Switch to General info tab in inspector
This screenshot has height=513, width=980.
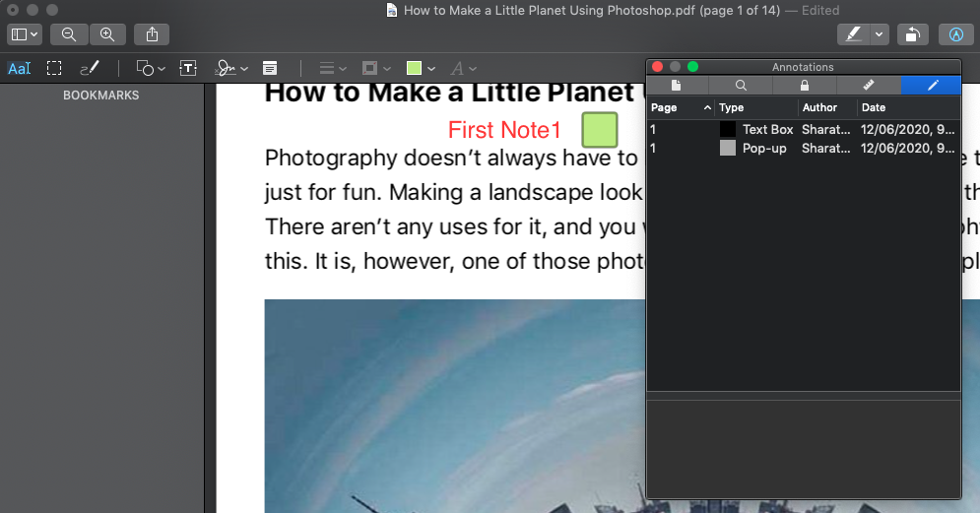coord(677,85)
